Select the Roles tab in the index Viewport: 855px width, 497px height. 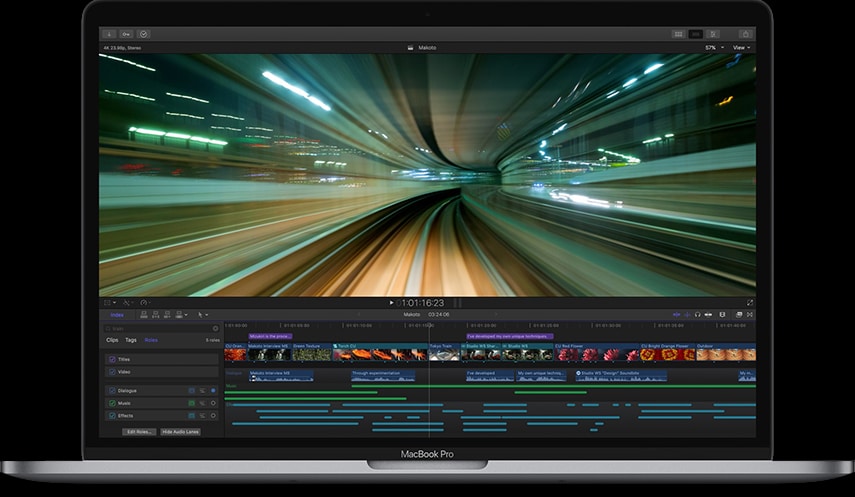click(151, 340)
